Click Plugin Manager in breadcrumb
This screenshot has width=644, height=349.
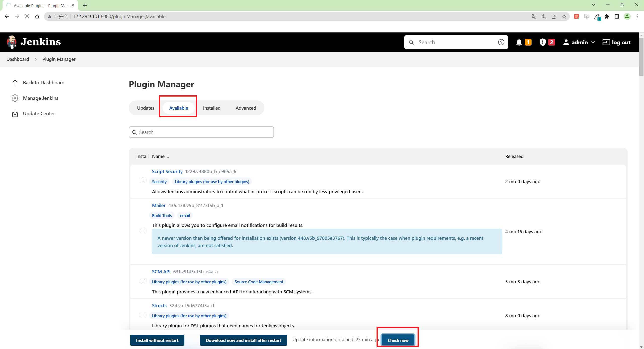pos(59,59)
